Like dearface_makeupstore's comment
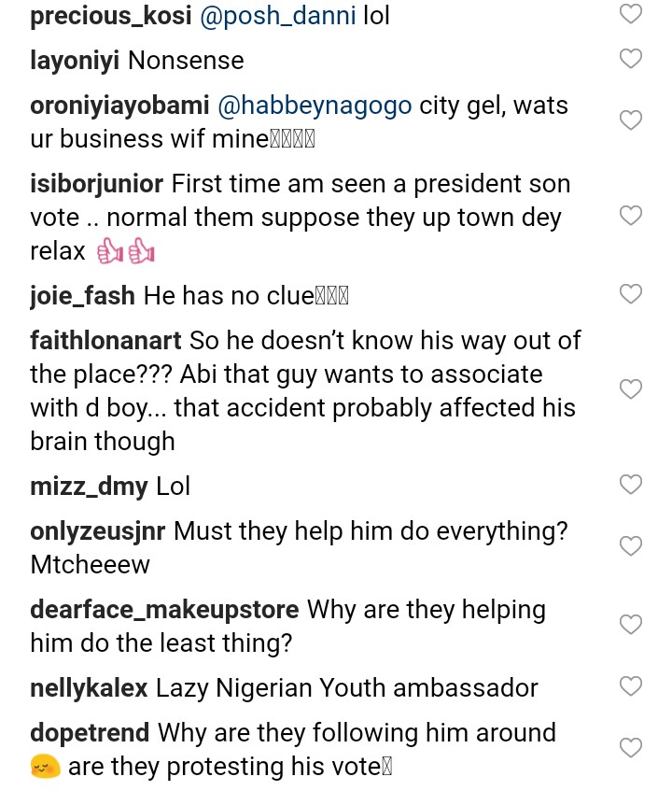Screen dimensions: 672x791 631,625
